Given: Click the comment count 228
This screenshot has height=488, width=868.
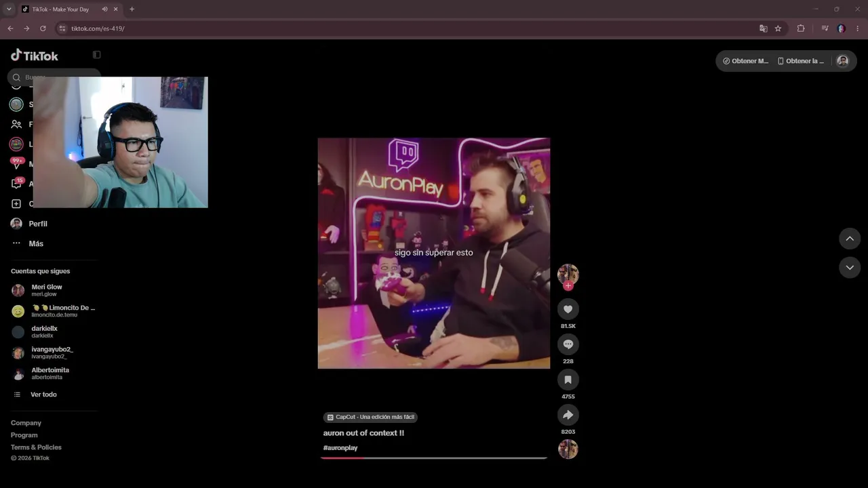Looking at the screenshot, I should (x=568, y=361).
